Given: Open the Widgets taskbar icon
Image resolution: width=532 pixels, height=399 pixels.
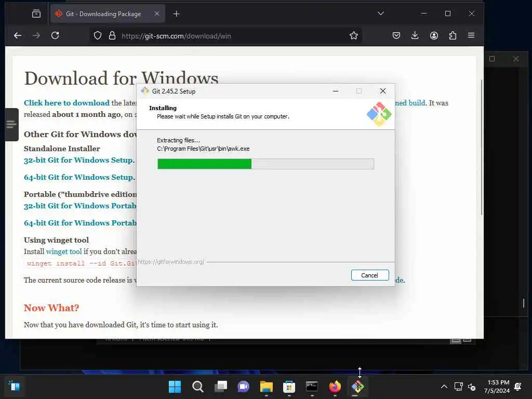Looking at the screenshot, I should point(14,386).
